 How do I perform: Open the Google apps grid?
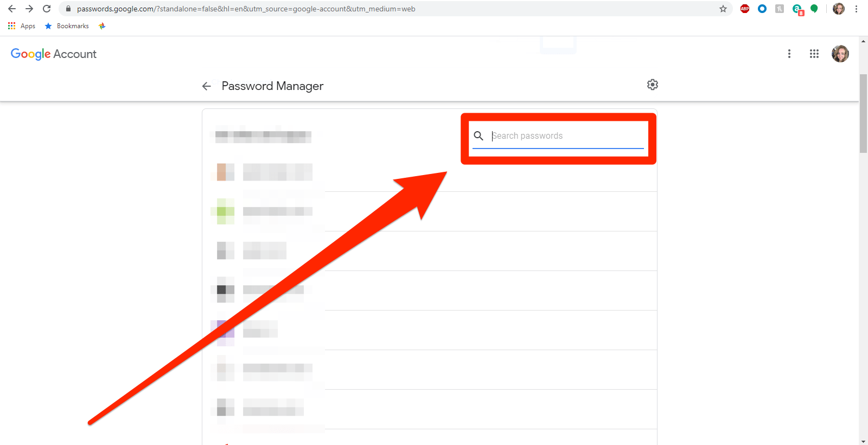[x=814, y=54]
